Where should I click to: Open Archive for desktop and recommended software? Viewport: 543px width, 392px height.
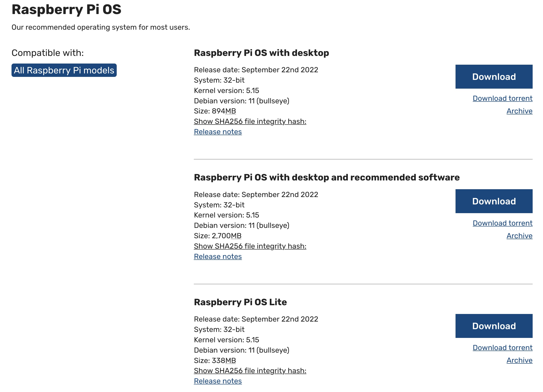519,236
